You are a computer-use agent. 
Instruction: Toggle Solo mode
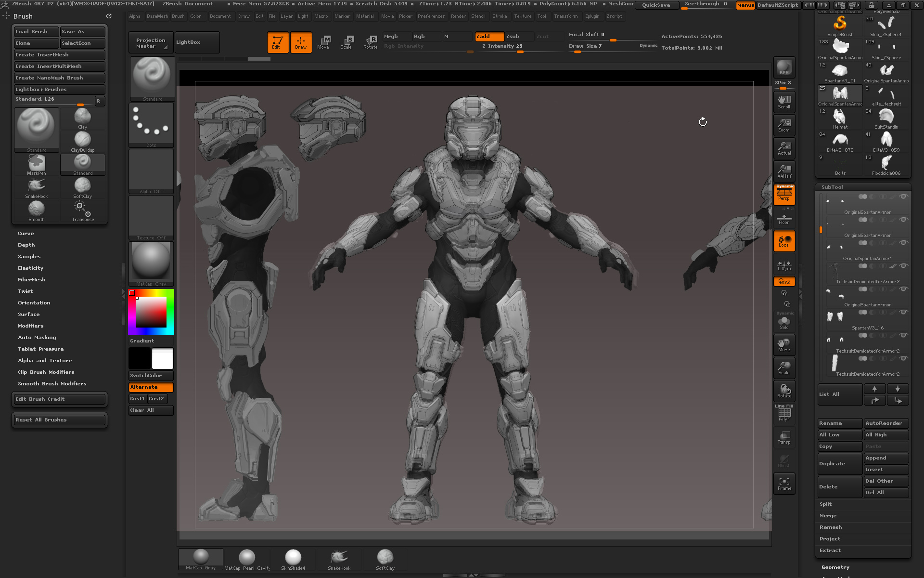click(784, 322)
